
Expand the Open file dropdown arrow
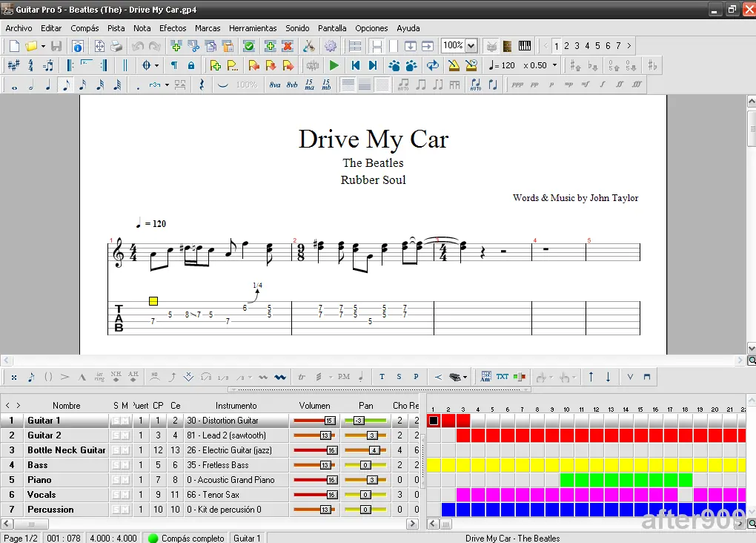pyautogui.click(x=43, y=46)
